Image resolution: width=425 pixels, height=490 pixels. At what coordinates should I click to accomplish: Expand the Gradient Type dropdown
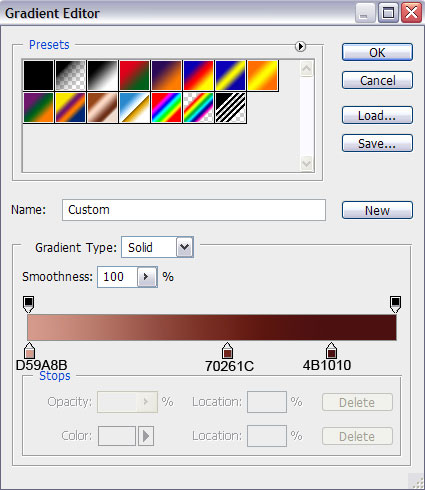tap(185, 247)
